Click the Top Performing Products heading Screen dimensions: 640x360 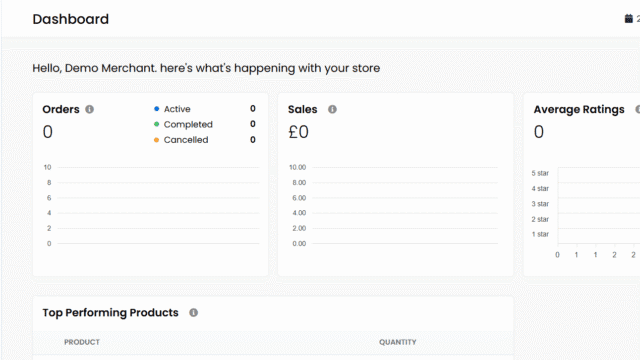pyautogui.click(x=110, y=313)
